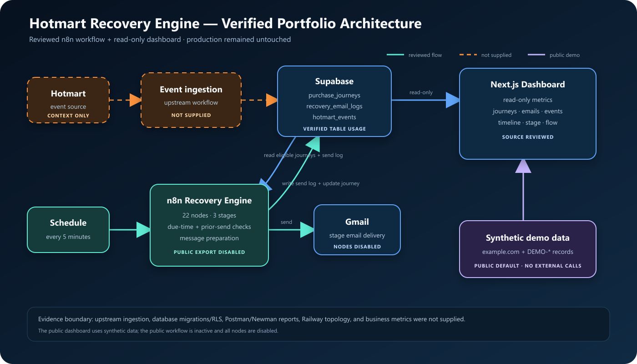Click the lowercase "not supplied" legend label
The height and width of the screenshot is (364, 637).
(496, 55)
